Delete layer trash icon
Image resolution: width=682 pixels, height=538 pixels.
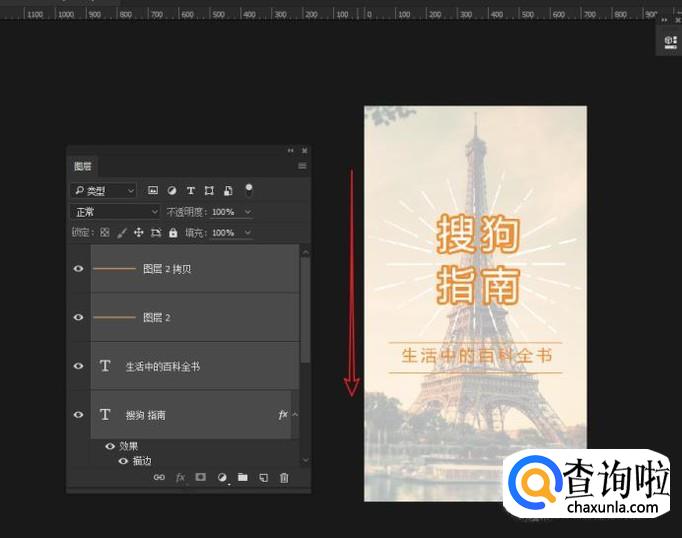284,478
